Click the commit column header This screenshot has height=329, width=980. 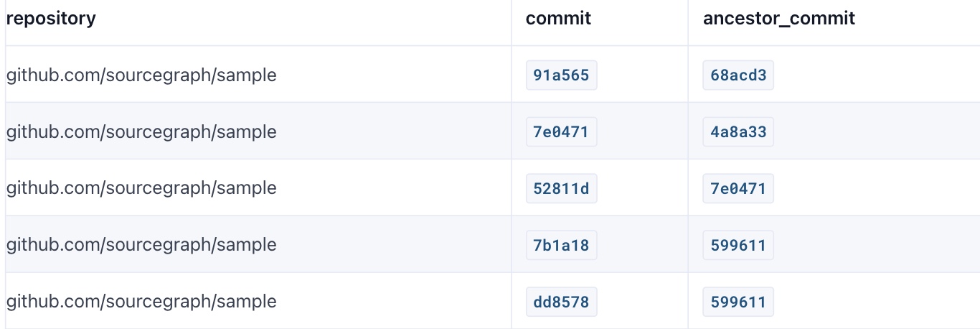pos(558,19)
